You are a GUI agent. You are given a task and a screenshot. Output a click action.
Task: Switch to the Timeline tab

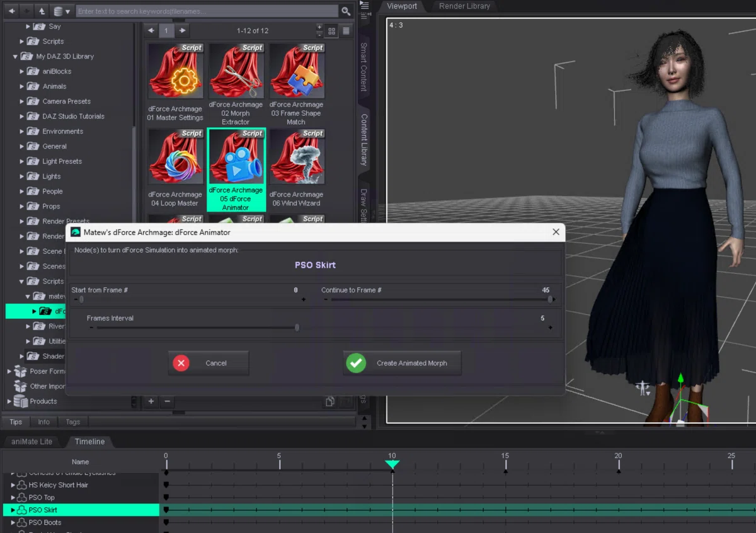89,442
